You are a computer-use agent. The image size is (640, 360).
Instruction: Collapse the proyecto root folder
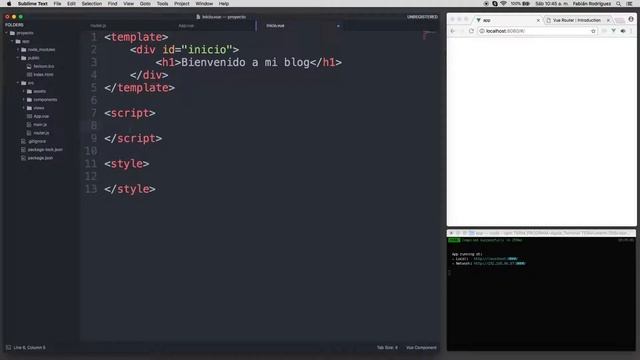tap(7, 33)
